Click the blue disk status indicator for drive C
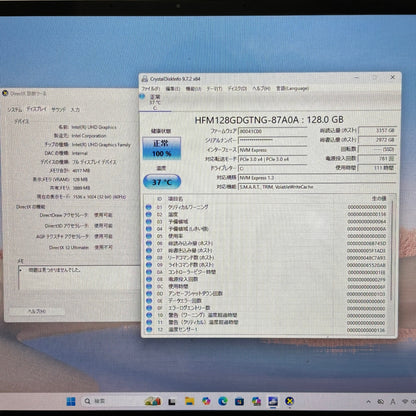The width and height of the screenshot is (416, 416). click(142, 97)
